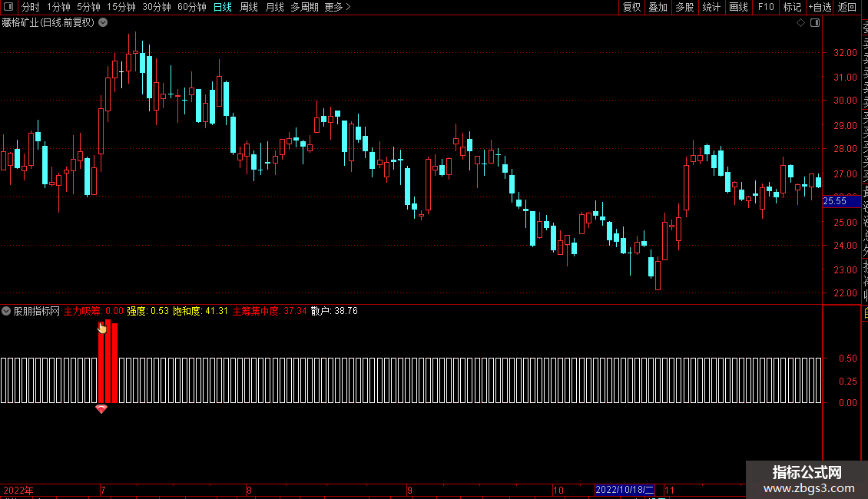Screen dimensions: 868x499
Task: Switch to 分时 intraday view
Action: 31,7
